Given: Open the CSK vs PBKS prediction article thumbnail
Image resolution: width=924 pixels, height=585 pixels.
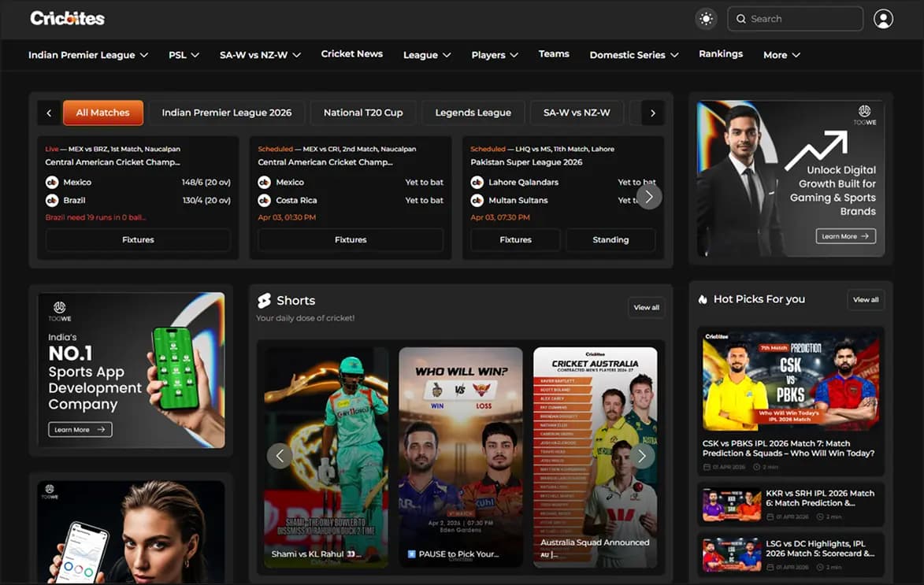Looking at the screenshot, I should tap(789, 383).
